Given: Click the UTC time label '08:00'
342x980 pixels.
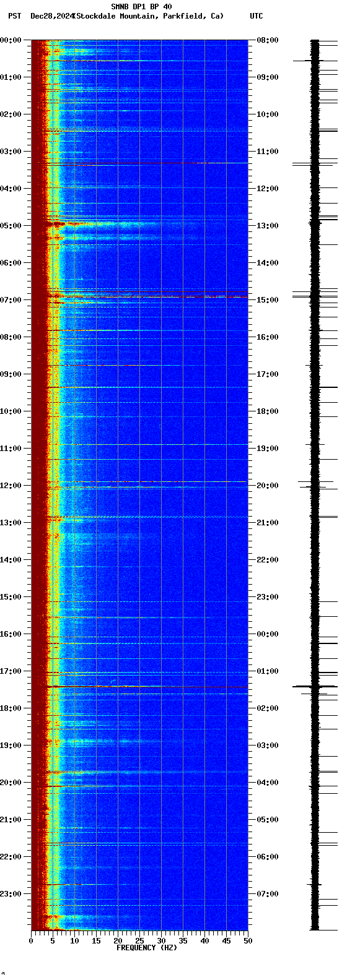Looking at the screenshot, I should click(x=268, y=40).
